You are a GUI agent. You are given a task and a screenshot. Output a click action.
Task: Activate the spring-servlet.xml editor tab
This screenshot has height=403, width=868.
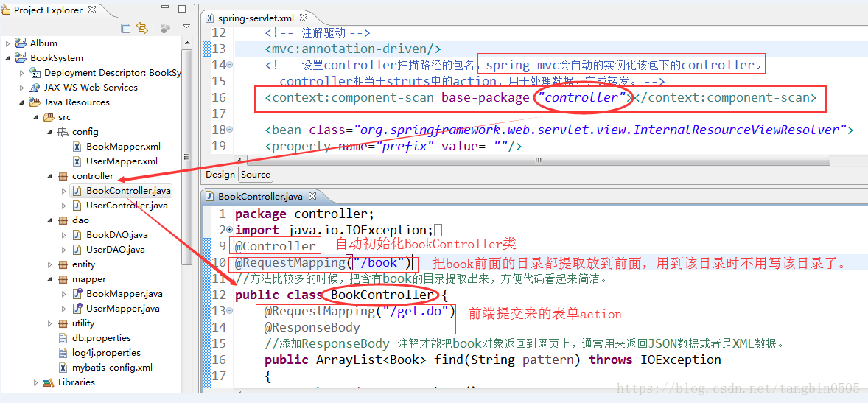256,18
